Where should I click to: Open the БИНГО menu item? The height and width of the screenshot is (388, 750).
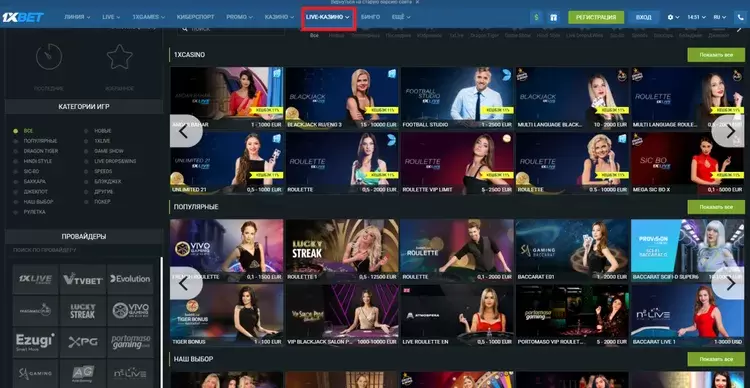tap(371, 17)
